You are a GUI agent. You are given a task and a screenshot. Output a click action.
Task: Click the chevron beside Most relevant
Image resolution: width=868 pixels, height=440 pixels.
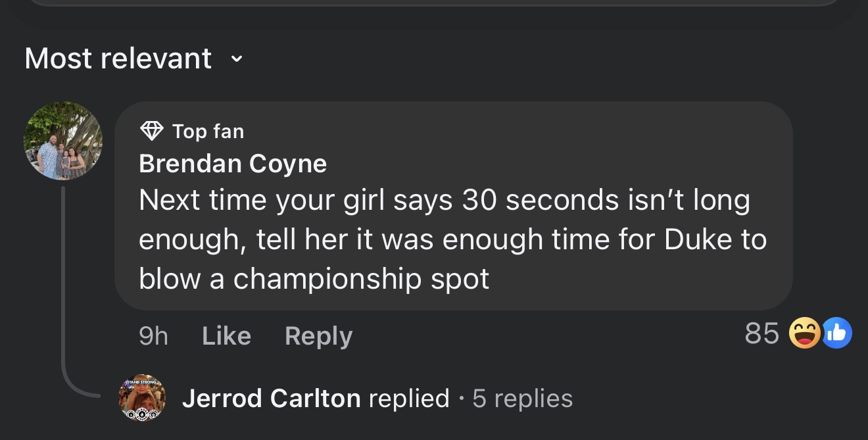(236, 59)
